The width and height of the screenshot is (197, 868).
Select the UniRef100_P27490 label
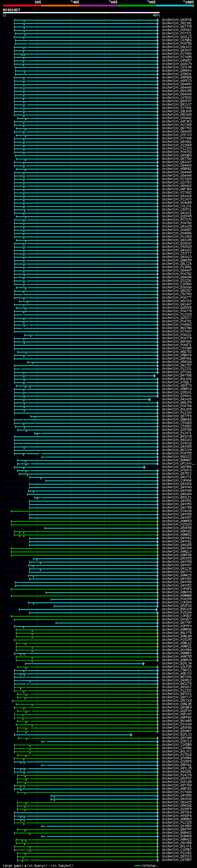[x=177, y=54]
